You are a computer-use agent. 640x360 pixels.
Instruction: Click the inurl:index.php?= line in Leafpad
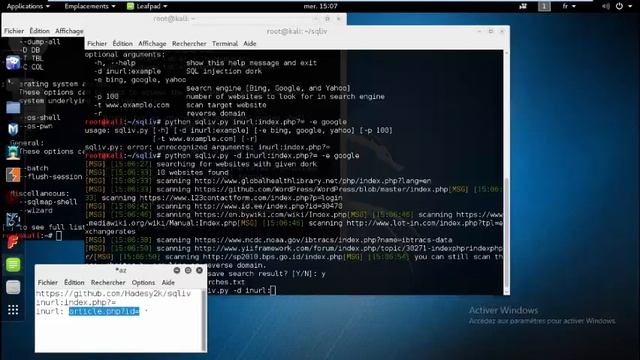pyautogui.click(x=76, y=302)
